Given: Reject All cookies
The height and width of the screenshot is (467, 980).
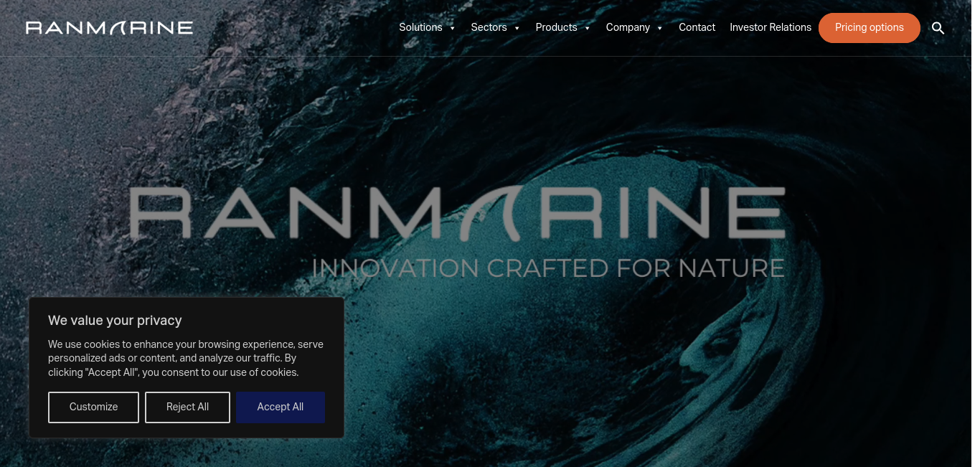Looking at the screenshot, I should [187, 407].
